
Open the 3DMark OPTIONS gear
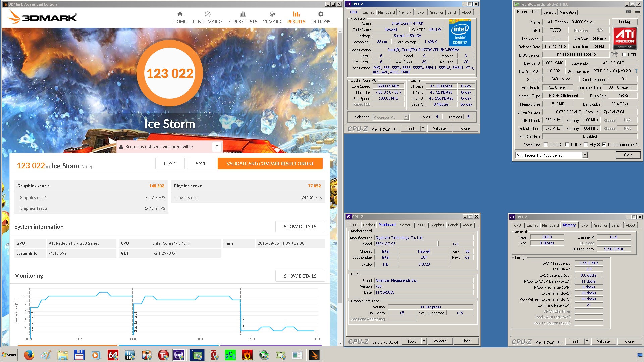point(321,18)
